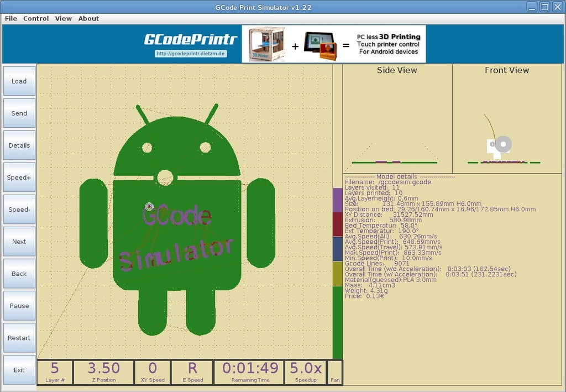
Task: Increase speed with Speed+ button
Action: (19, 177)
